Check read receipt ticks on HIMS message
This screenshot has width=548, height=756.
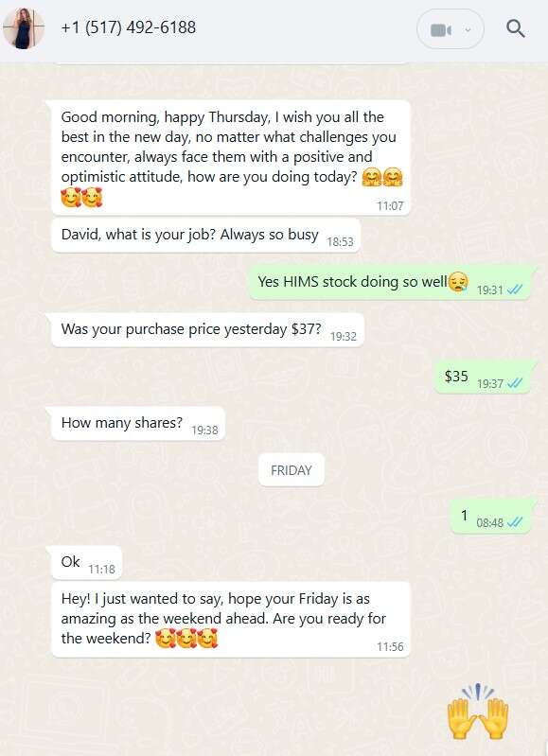tap(515, 290)
